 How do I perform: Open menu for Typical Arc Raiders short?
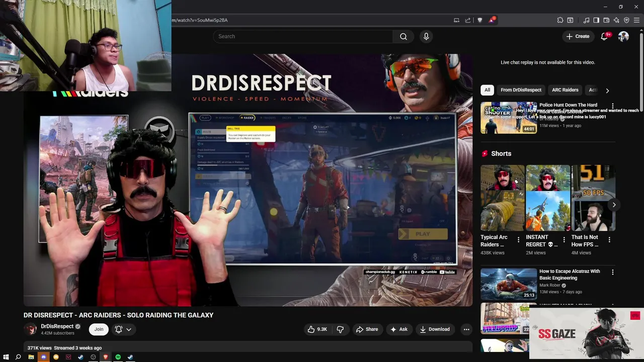[519, 240]
